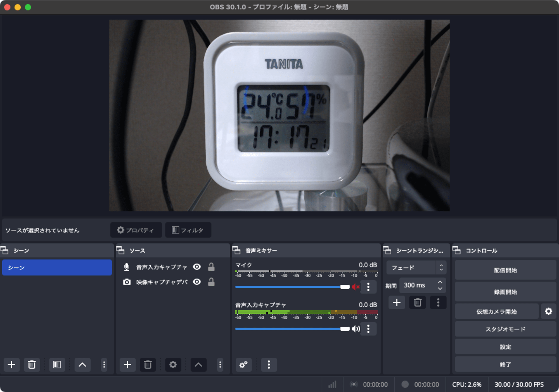Add a new scene with plus icon
The image size is (559, 392).
[11, 365]
